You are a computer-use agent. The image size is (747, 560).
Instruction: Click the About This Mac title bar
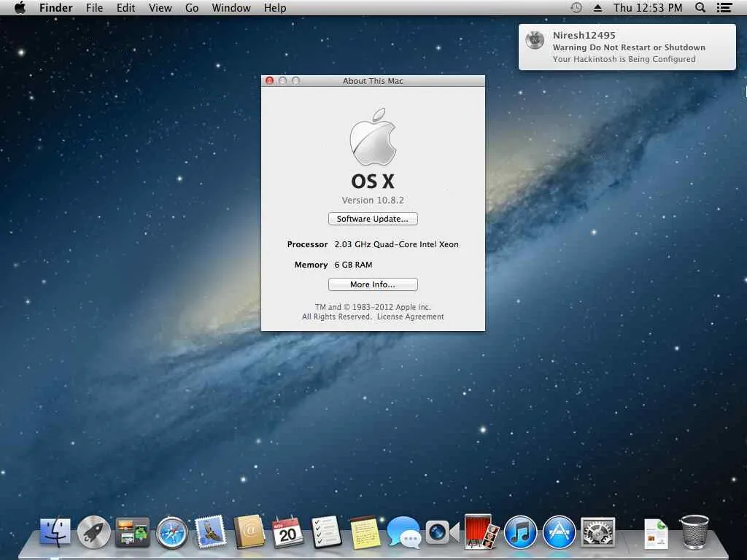[x=373, y=80]
